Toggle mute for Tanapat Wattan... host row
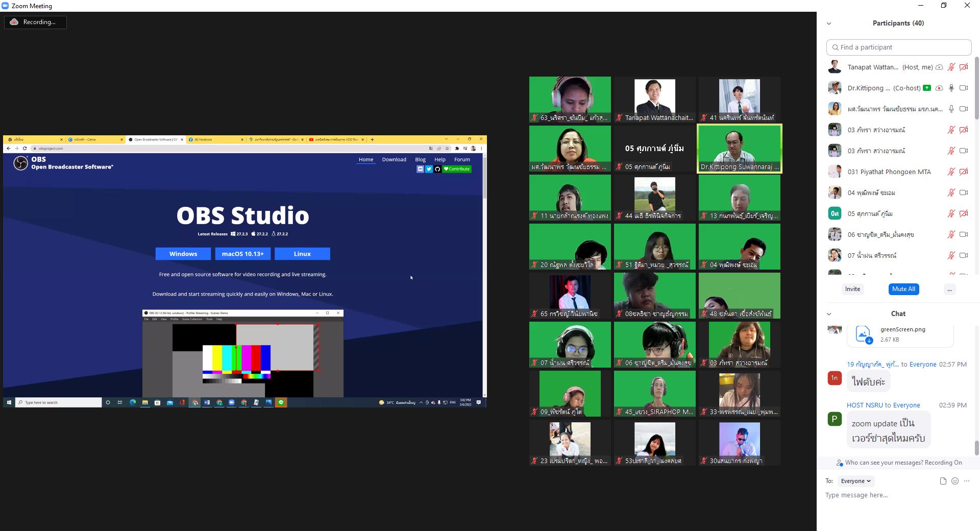 (x=951, y=67)
